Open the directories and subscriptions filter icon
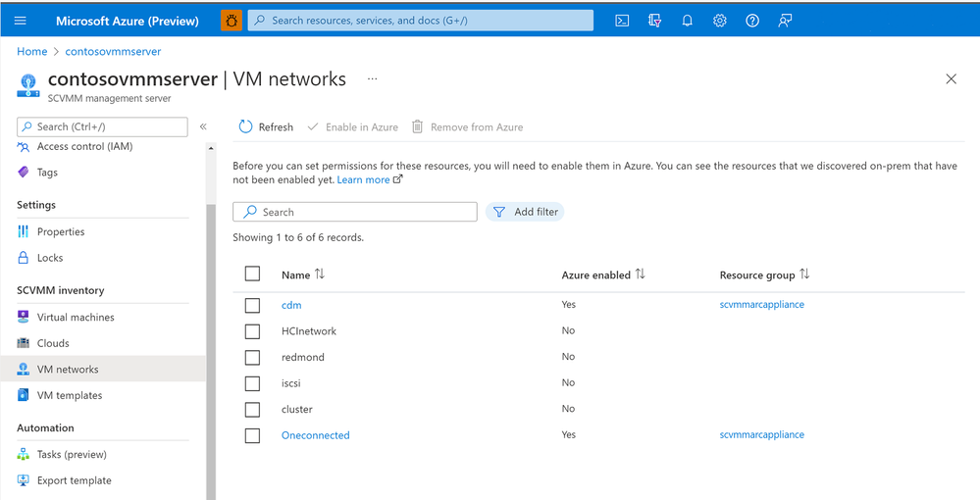980x500 pixels. tap(655, 21)
